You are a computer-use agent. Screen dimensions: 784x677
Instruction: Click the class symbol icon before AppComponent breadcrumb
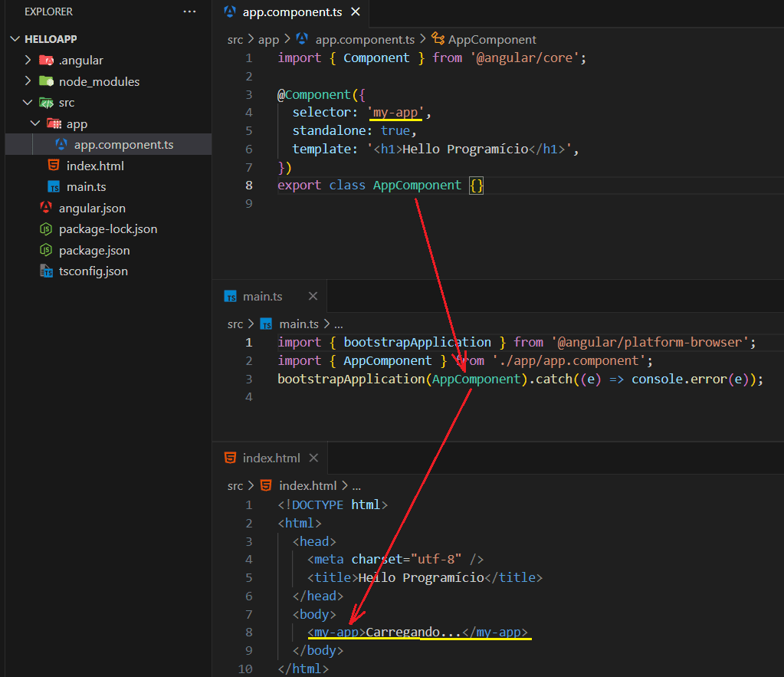(x=438, y=38)
